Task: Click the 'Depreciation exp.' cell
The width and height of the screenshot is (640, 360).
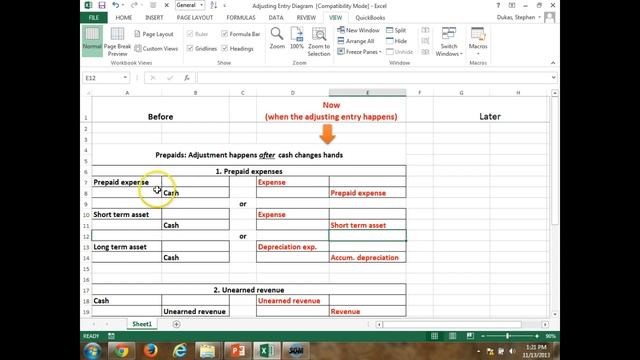Action: 293,247
